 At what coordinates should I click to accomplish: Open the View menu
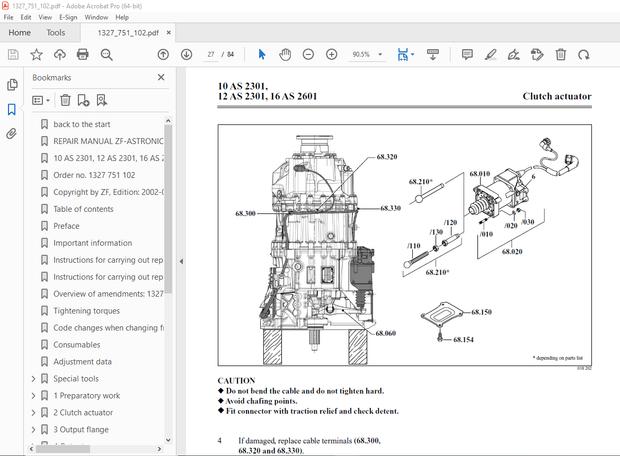45,17
